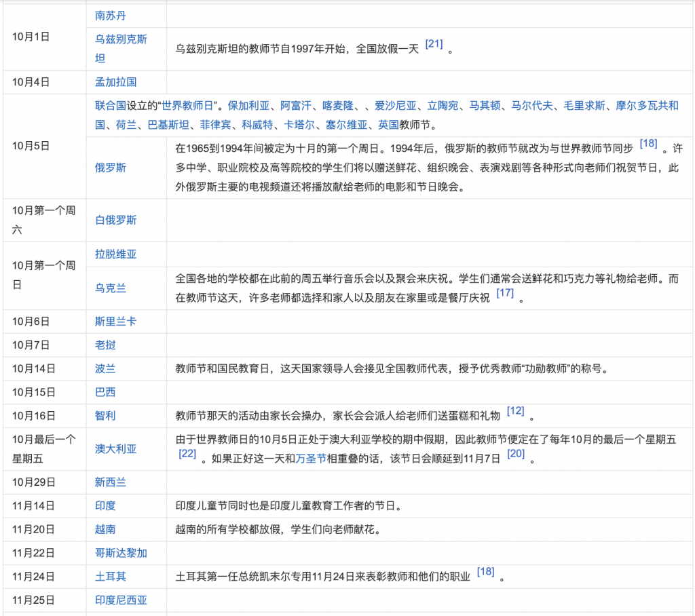Screen dimensions: 695x616
Task: Open the 白俄罗斯 link
Action: 115,220
